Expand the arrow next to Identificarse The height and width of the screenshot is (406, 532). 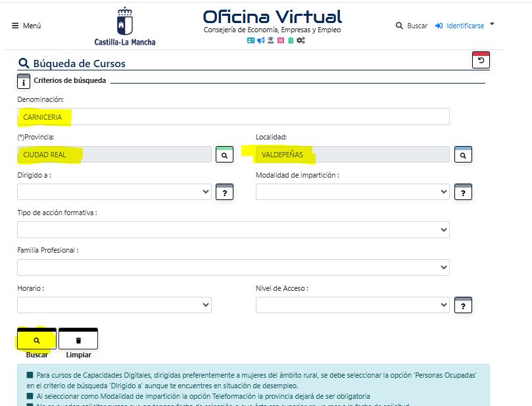(x=493, y=24)
